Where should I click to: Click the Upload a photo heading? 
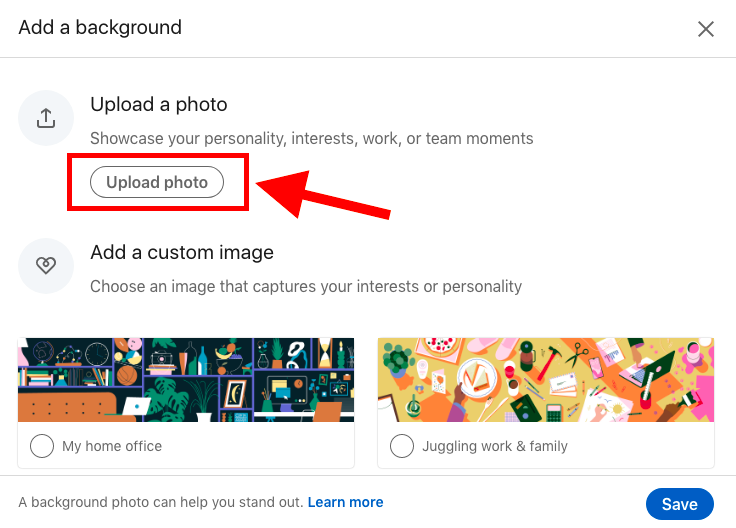(159, 104)
